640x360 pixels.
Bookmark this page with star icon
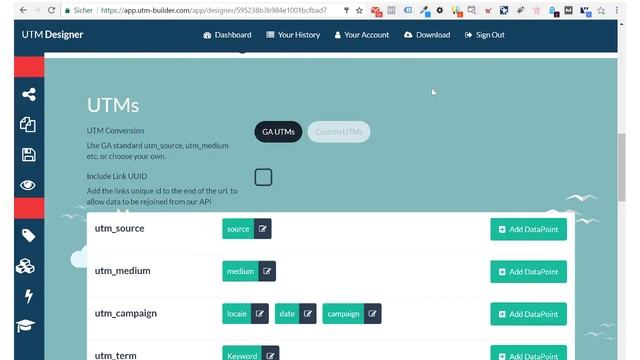tap(359, 10)
